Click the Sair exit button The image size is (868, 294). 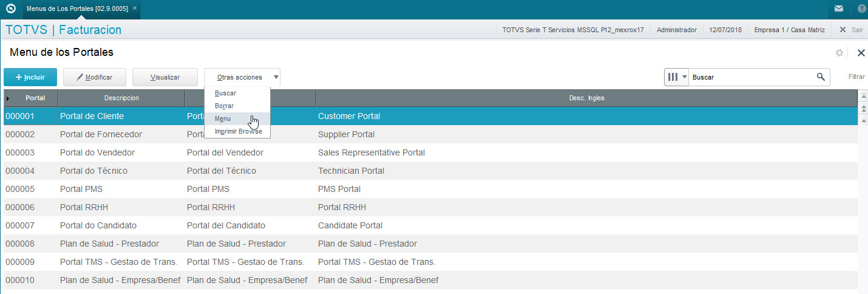[x=851, y=29]
